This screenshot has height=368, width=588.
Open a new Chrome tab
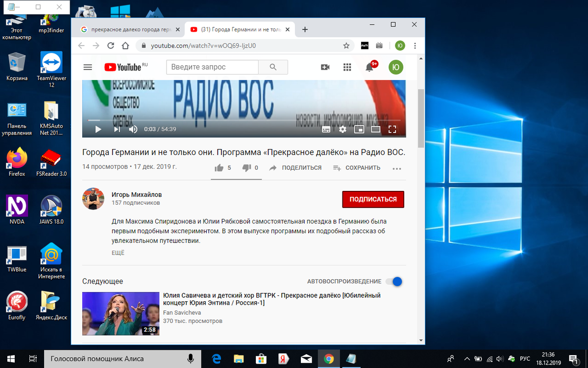click(305, 29)
